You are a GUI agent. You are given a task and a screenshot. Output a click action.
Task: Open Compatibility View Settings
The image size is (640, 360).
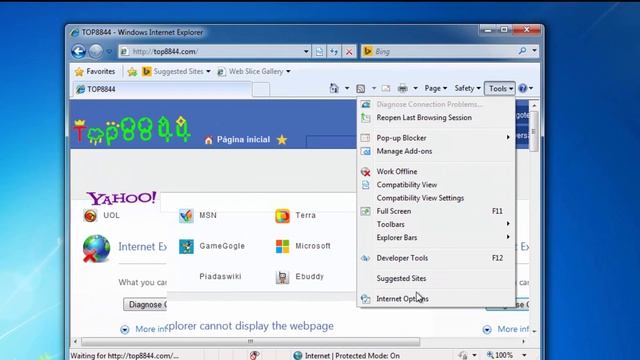(436, 198)
